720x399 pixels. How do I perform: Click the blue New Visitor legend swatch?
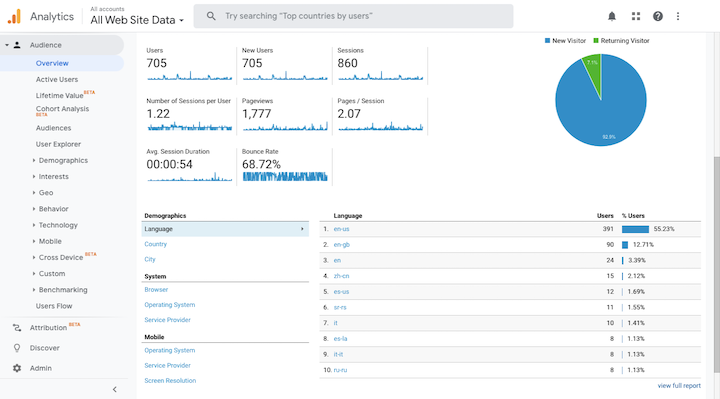click(x=547, y=40)
